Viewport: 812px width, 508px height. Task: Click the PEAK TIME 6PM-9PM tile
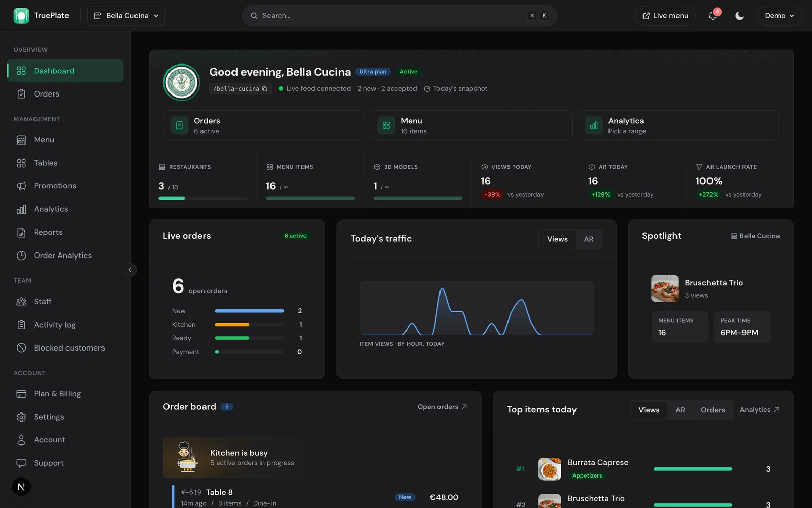742,327
